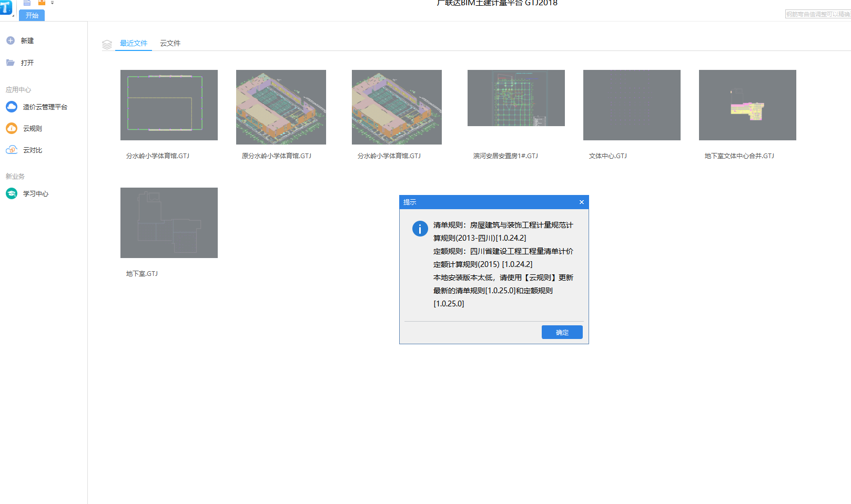Open the 学习中心 graduation cap icon
Viewport: 851px width, 504px height.
tap(12, 193)
